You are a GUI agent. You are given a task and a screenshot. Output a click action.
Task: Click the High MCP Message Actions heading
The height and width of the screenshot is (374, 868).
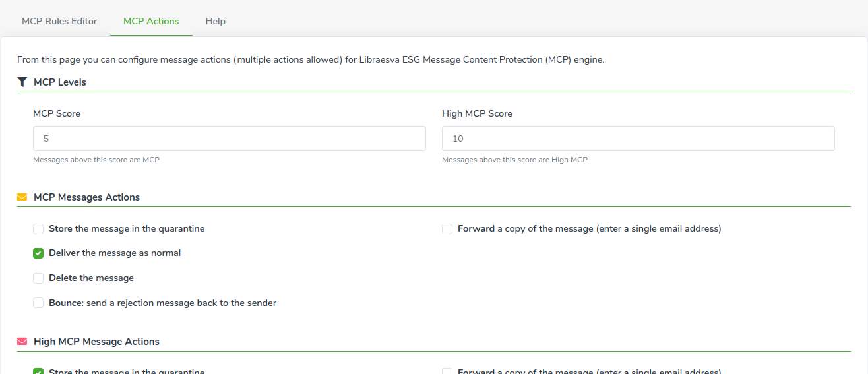96,342
